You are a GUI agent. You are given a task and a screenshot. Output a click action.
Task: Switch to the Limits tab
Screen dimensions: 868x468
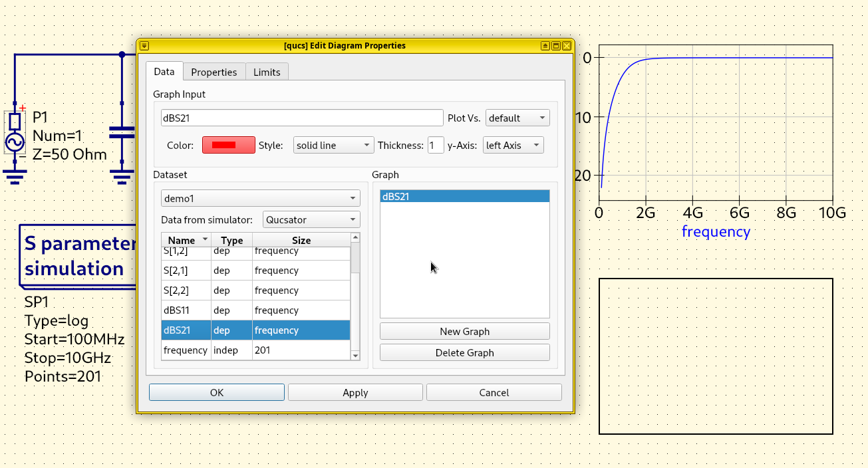[267, 72]
